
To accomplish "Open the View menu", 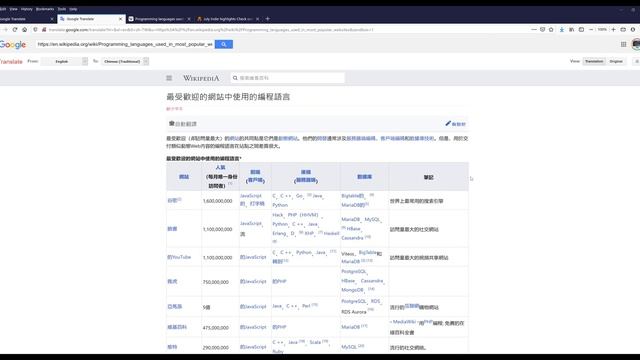I will tap(13, 9).
